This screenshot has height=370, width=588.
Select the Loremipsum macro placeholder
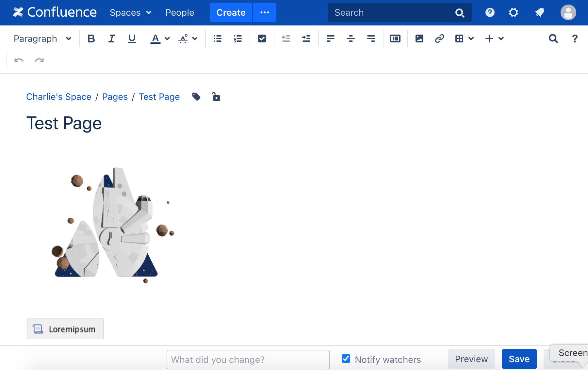66,329
